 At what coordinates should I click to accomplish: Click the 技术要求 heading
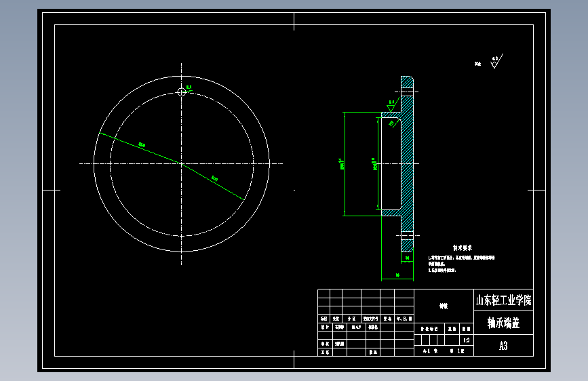click(x=463, y=248)
